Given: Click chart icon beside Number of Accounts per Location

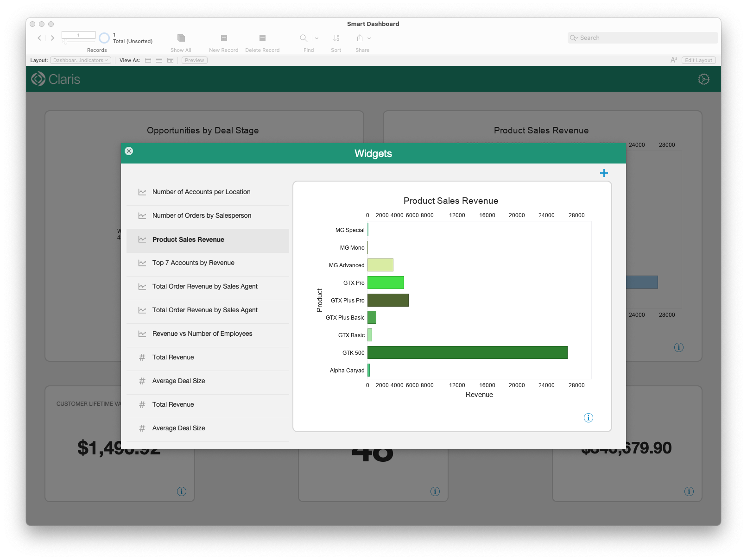Looking at the screenshot, I should pos(142,192).
